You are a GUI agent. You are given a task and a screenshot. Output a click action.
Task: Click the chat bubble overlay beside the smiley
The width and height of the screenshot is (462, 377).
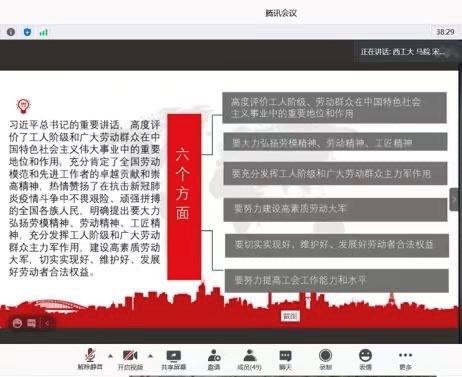coord(32,323)
